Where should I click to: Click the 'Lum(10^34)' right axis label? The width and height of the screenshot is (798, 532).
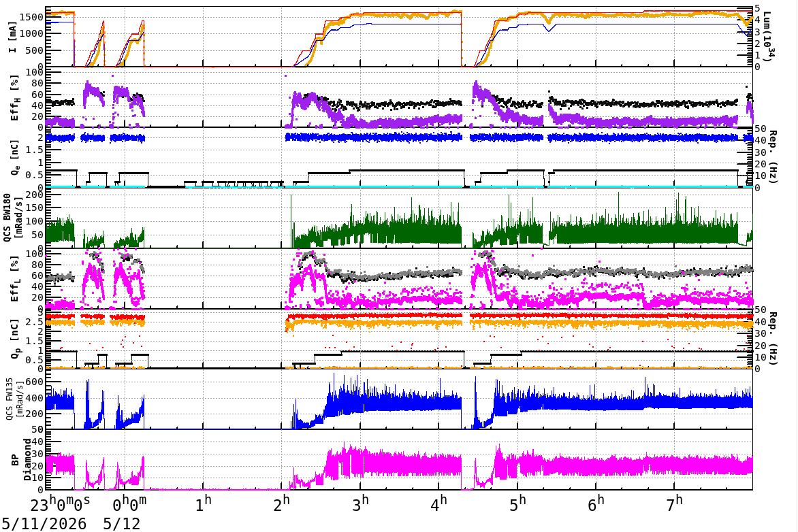tap(767, 37)
